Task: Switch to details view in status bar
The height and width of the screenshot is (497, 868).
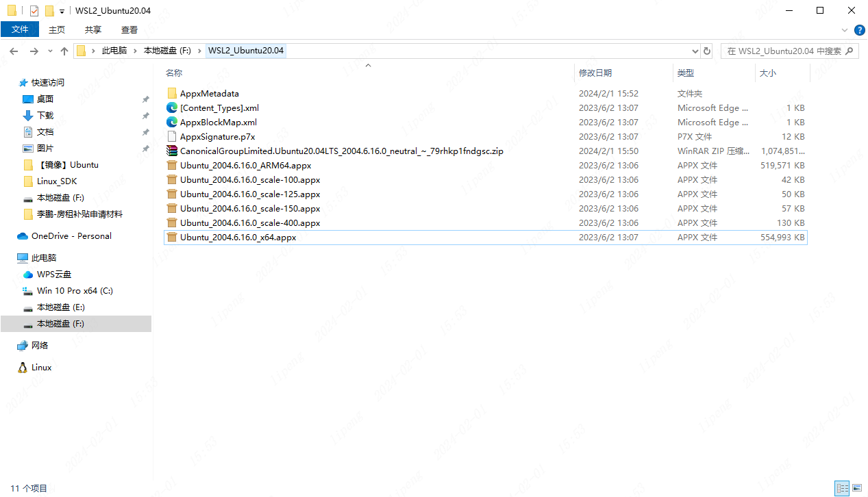Action: click(841, 488)
